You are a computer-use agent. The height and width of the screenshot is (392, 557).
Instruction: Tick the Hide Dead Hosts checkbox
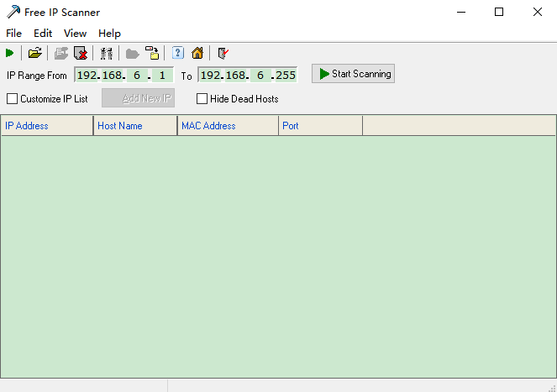202,99
